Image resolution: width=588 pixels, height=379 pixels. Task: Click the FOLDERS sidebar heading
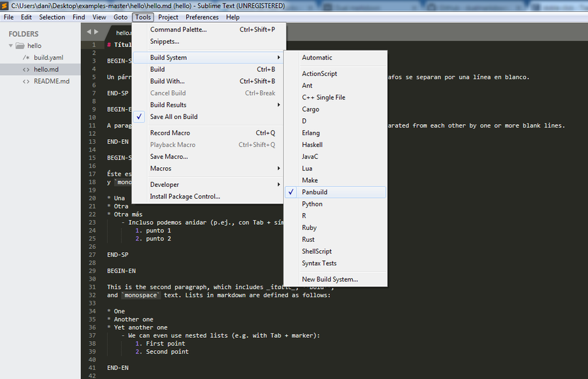coord(24,34)
